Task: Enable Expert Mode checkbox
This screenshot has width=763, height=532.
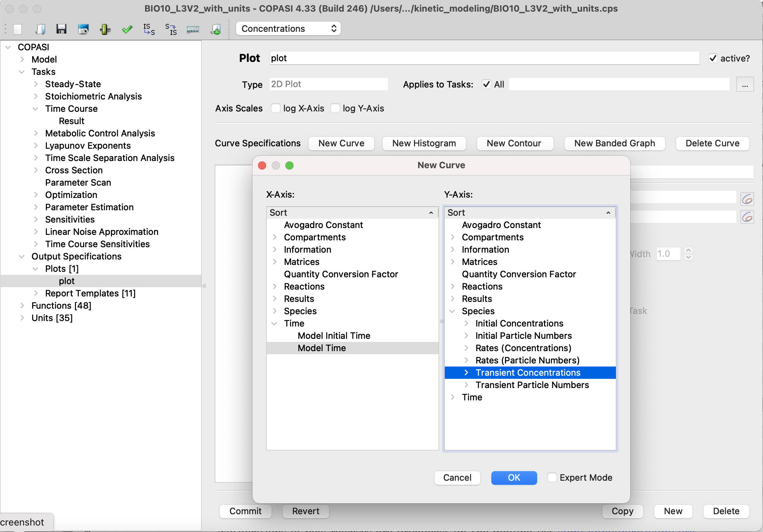Action: (x=552, y=477)
